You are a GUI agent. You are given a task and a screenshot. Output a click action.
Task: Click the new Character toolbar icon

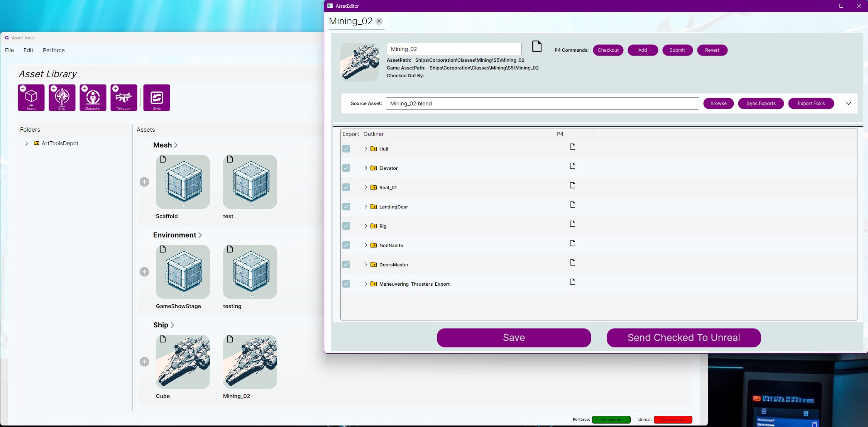pos(93,97)
